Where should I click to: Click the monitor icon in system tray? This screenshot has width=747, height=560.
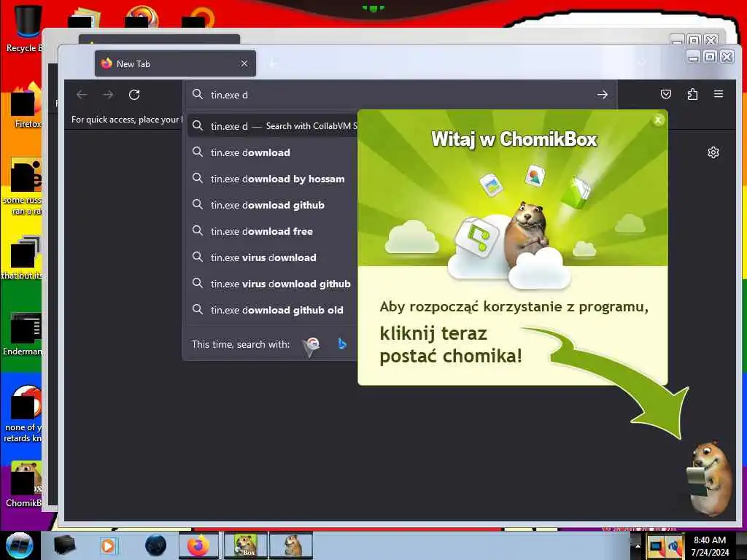657,547
